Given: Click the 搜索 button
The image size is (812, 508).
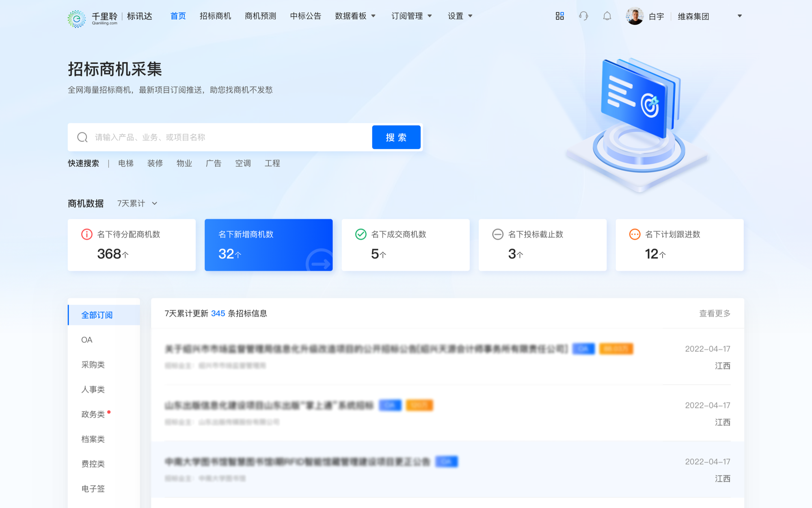Looking at the screenshot, I should pyautogui.click(x=396, y=137).
